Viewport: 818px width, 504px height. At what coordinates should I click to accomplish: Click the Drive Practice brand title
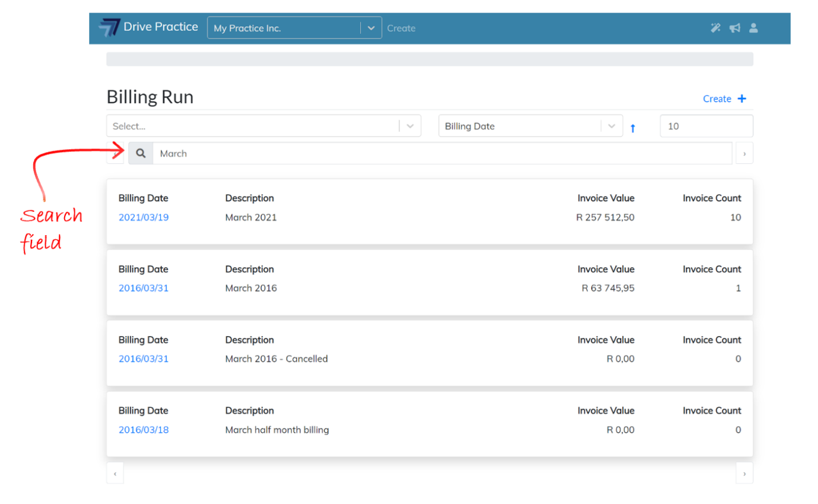(161, 27)
